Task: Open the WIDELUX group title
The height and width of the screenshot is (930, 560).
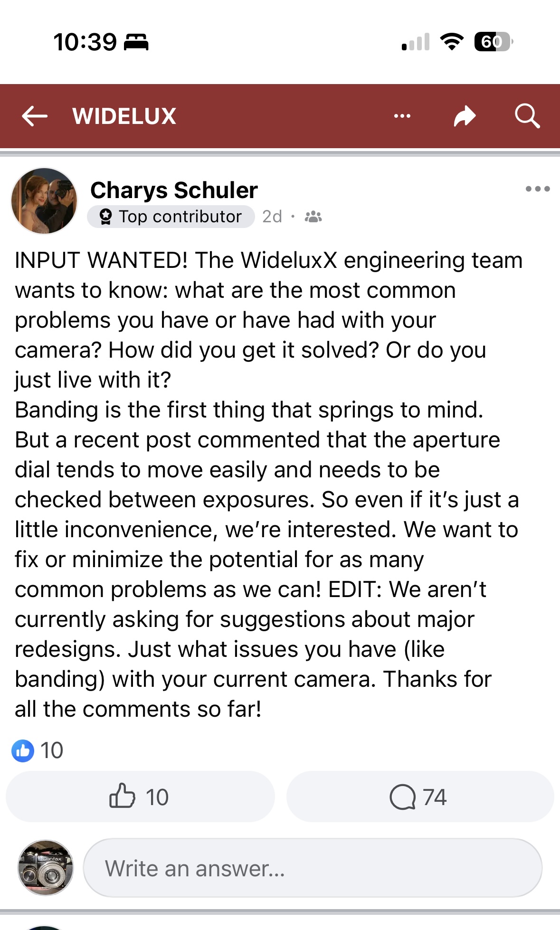Action: 124,116
